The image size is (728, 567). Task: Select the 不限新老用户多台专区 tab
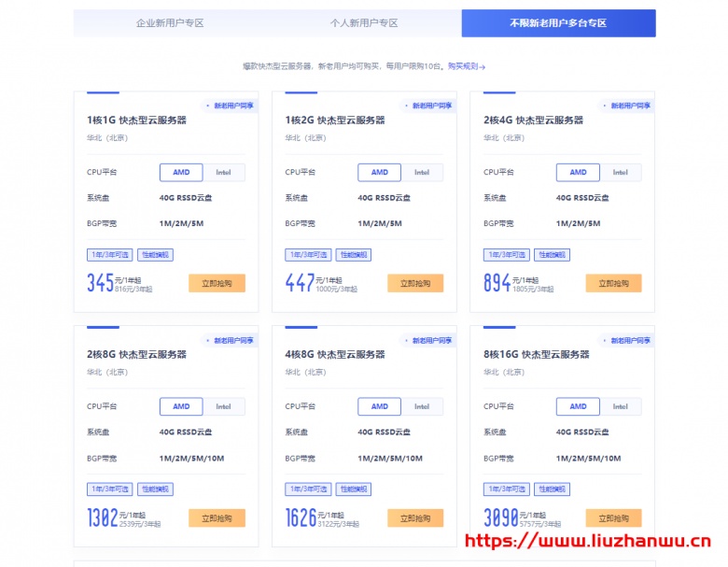pos(558,22)
